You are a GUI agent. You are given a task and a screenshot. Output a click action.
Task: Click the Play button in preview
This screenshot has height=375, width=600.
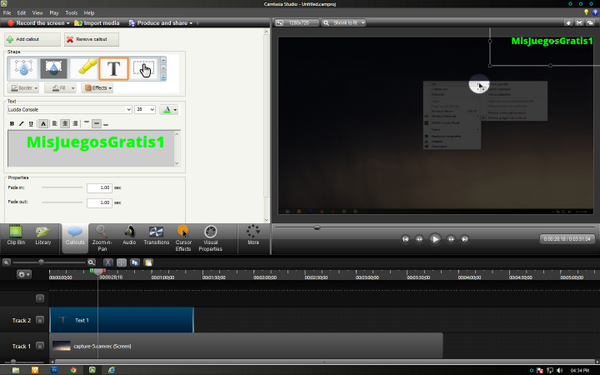tap(435, 239)
